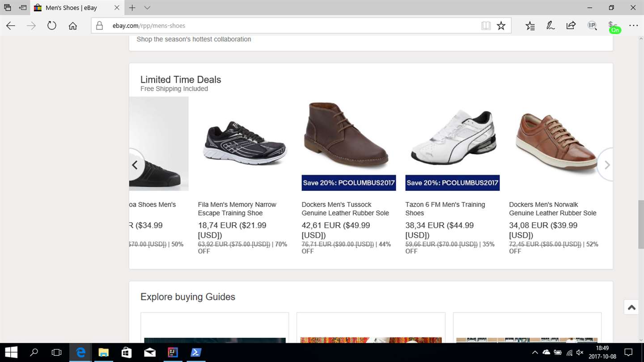
Task: Refresh the eBay page
Action: pyautogui.click(x=52, y=25)
